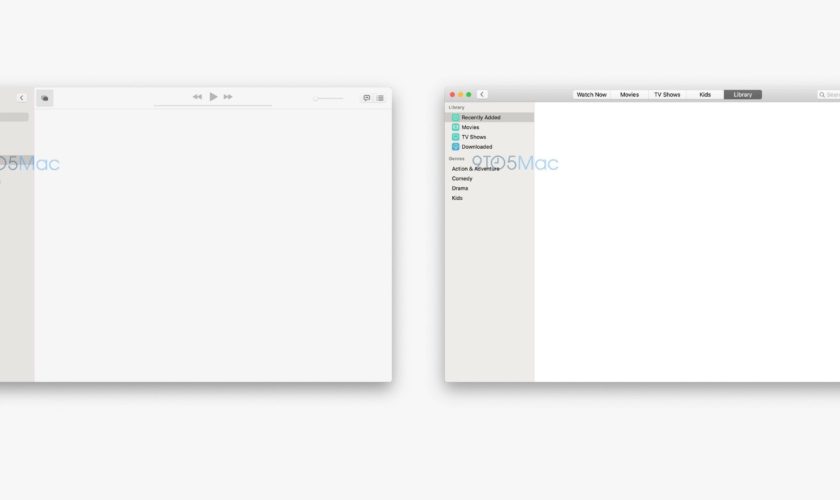The width and height of the screenshot is (840, 500).
Task: Open Downloaded in the Library sidebar
Action: [476, 147]
